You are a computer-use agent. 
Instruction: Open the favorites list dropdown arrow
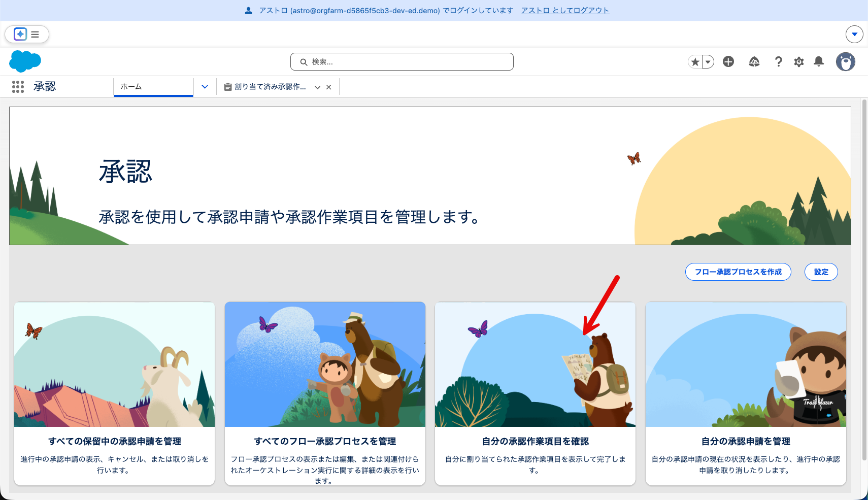point(708,62)
